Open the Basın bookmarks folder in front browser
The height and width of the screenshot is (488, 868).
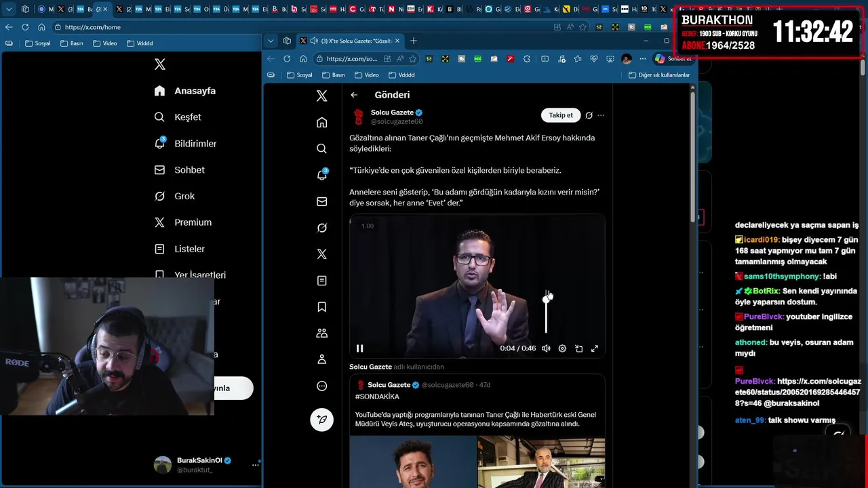click(334, 75)
